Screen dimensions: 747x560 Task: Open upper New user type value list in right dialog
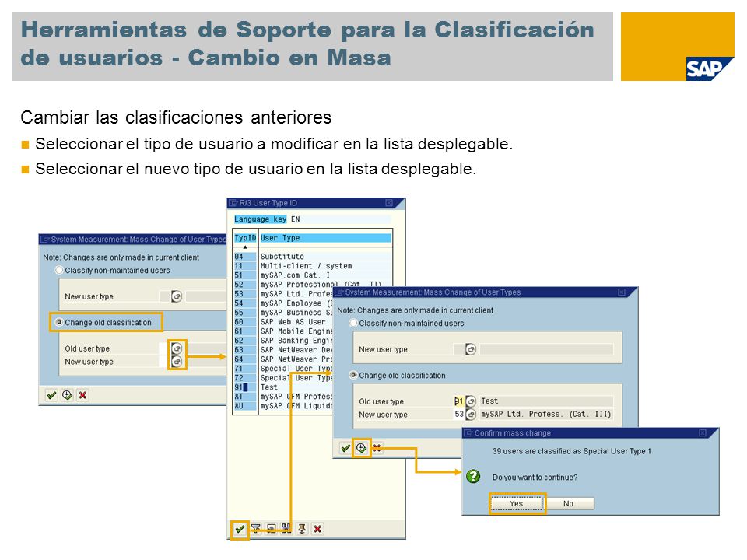470,349
